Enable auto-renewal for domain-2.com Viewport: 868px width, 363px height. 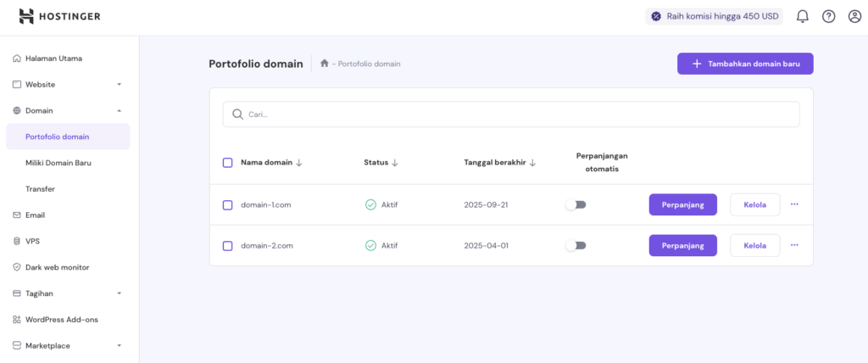click(x=576, y=245)
